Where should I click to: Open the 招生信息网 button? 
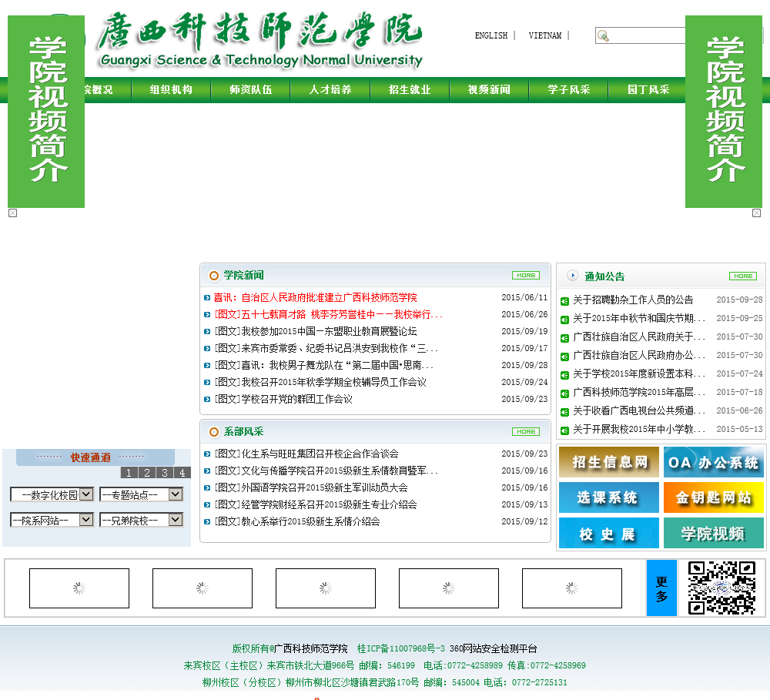tap(609, 462)
